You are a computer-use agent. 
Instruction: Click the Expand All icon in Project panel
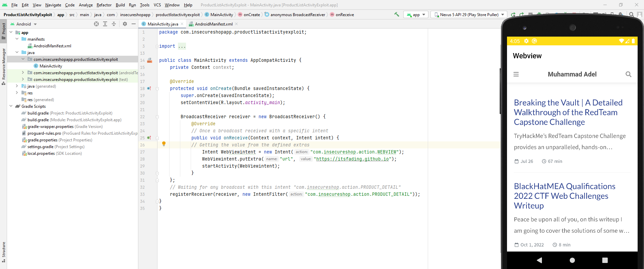(x=105, y=24)
